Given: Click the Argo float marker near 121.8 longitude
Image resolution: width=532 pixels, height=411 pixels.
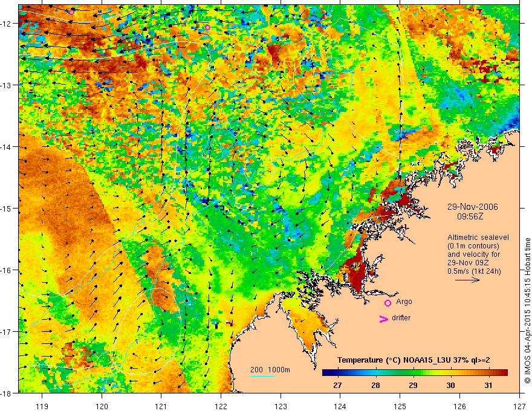Looking at the screenshot, I should click(207, 27).
